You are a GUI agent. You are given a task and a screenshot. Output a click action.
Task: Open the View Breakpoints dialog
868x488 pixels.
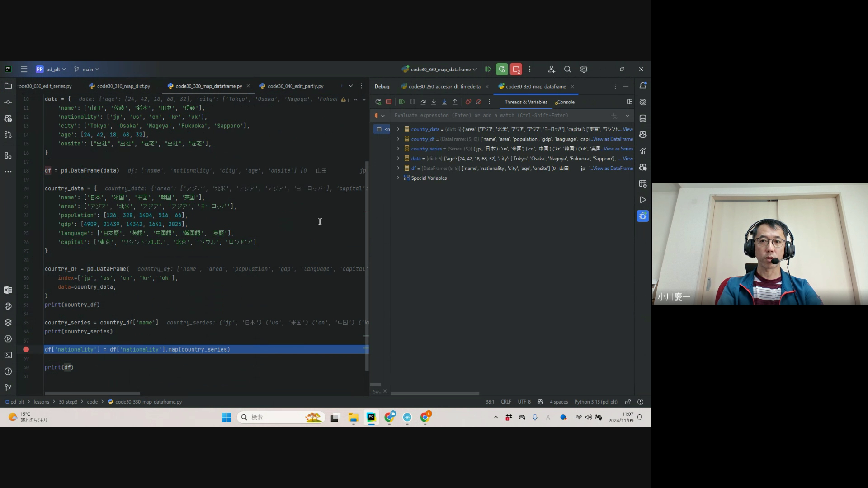tap(468, 102)
